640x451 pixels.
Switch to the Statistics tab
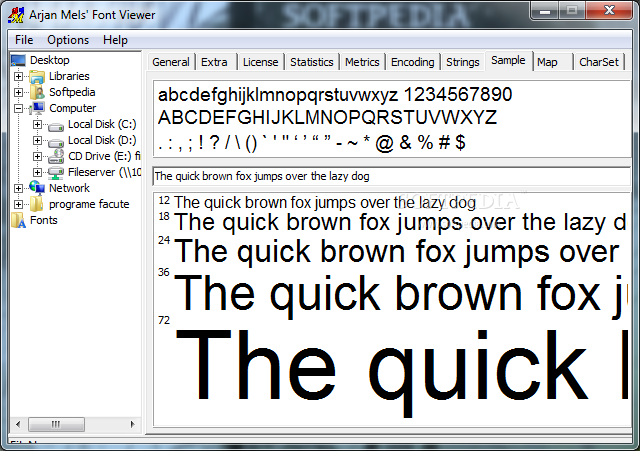(x=312, y=62)
